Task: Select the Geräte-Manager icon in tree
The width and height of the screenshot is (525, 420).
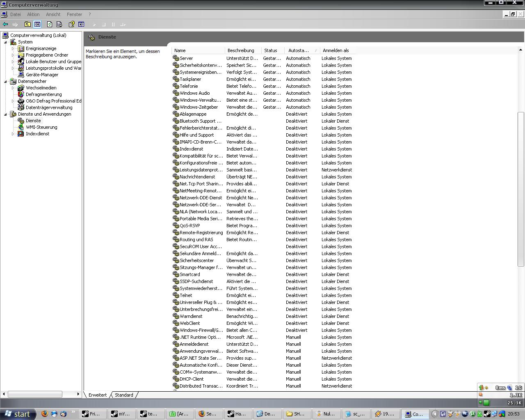Action: (x=21, y=75)
